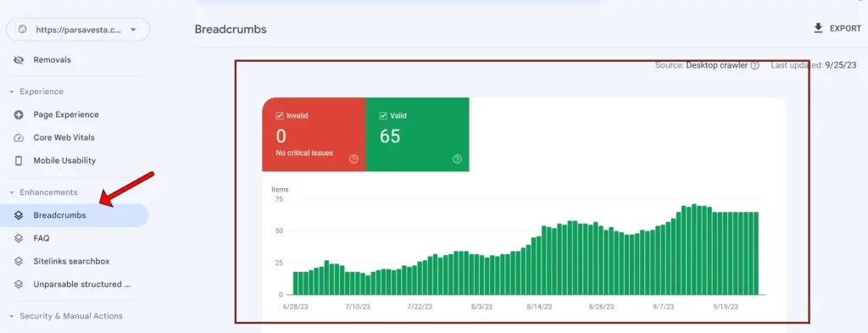This screenshot has height=333, width=868.
Task: Click the FAQ layers icon
Action: (19, 238)
